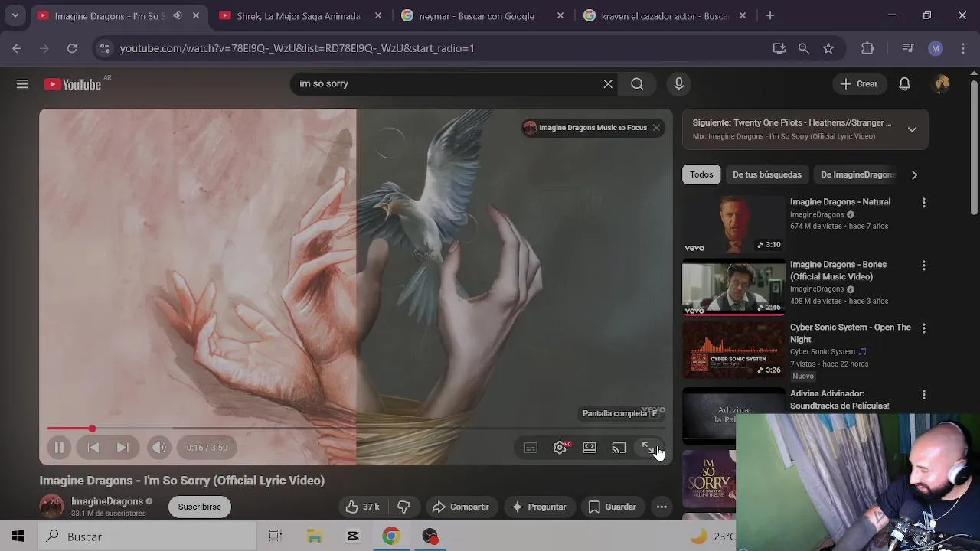Collapse the Mix playlist panel chevron
This screenshot has width=980, height=551.
point(912,129)
